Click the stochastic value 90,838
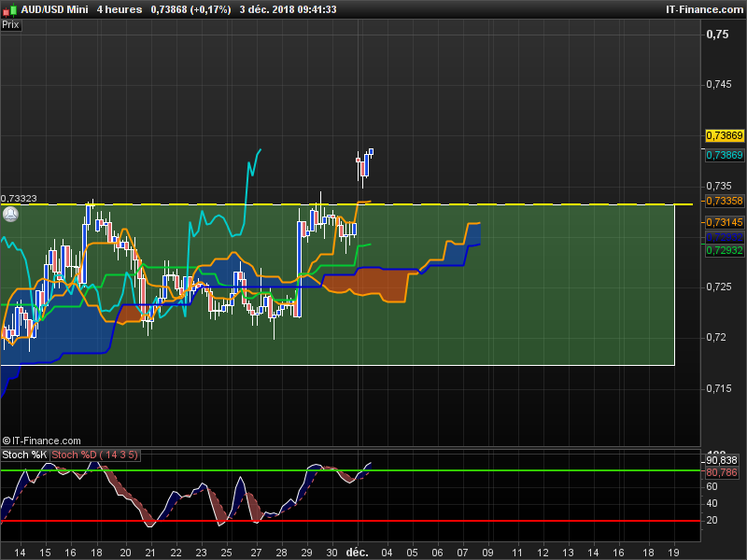Image resolution: width=747 pixels, height=560 pixels. tap(722, 460)
